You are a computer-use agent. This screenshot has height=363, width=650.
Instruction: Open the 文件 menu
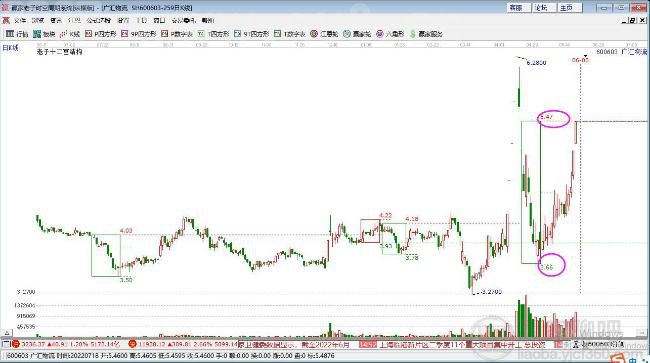click(20, 20)
